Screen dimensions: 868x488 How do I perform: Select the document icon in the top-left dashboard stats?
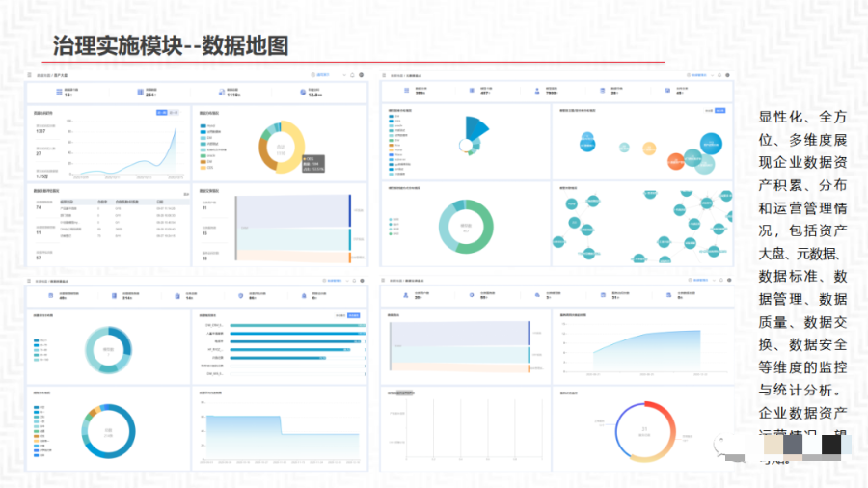[222, 93]
